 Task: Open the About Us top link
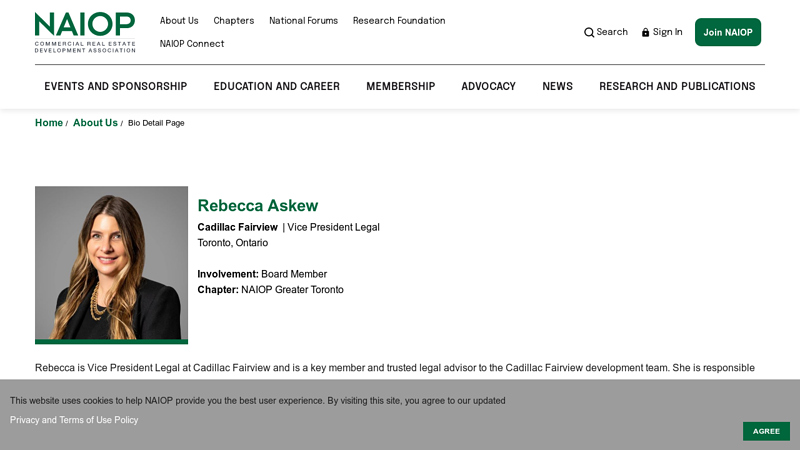[x=179, y=21]
